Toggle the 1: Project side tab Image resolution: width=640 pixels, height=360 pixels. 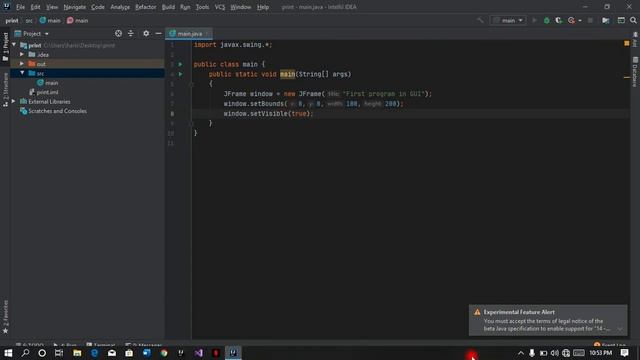point(5,47)
